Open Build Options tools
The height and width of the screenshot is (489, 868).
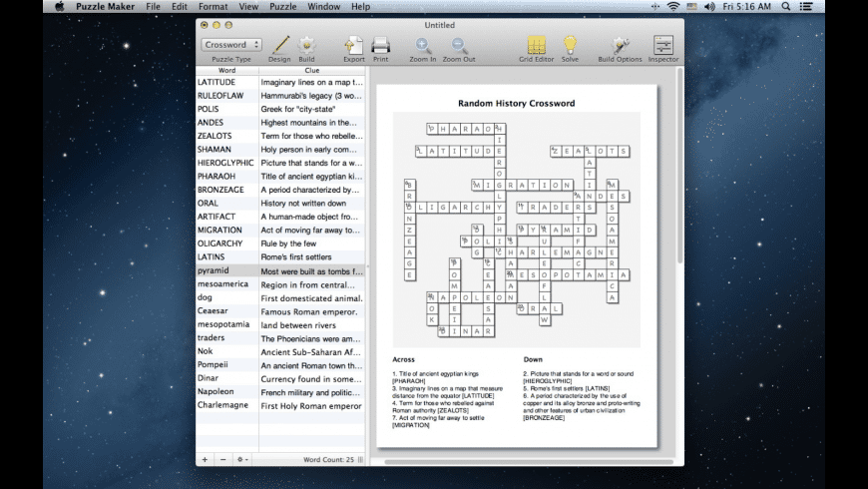[x=620, y=45]
